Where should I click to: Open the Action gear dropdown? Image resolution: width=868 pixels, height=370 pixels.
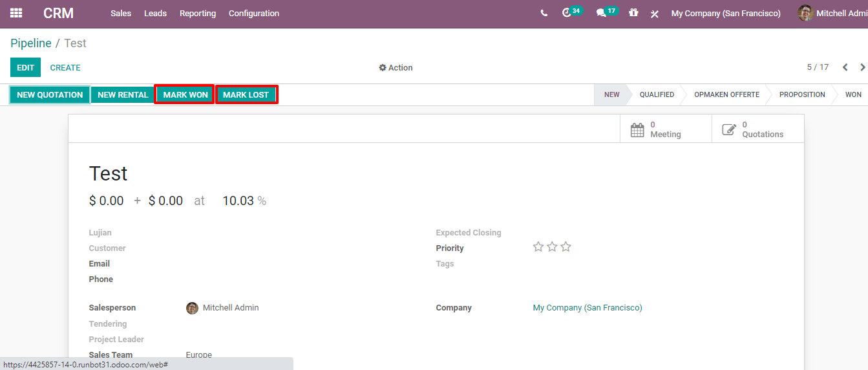[x=396, y=67]
